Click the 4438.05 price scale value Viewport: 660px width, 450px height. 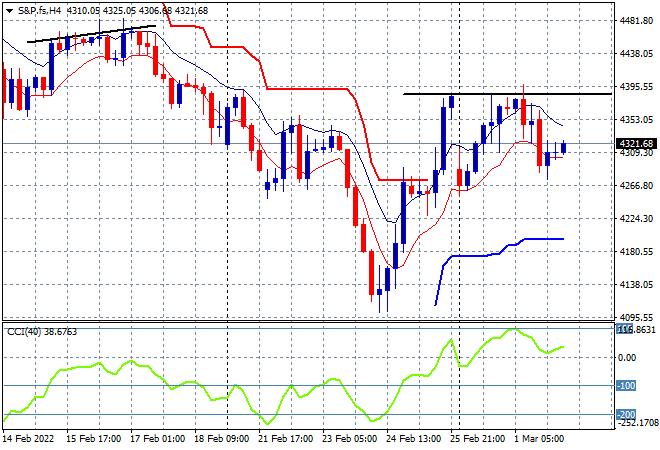[x=636, y=53]
